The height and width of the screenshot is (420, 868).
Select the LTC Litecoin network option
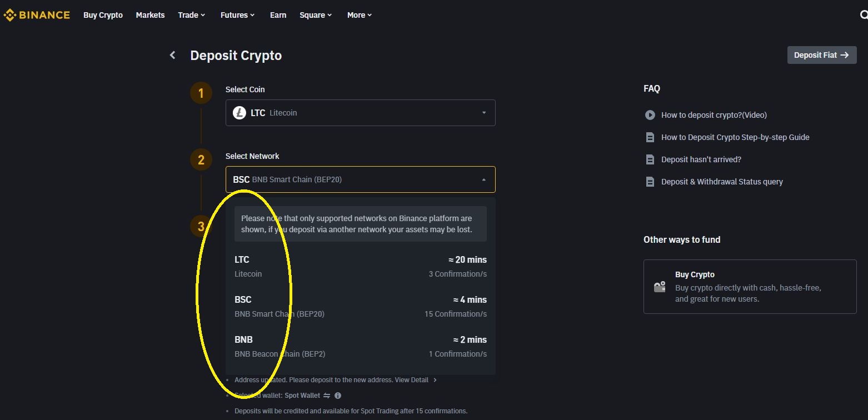[360, 266]
